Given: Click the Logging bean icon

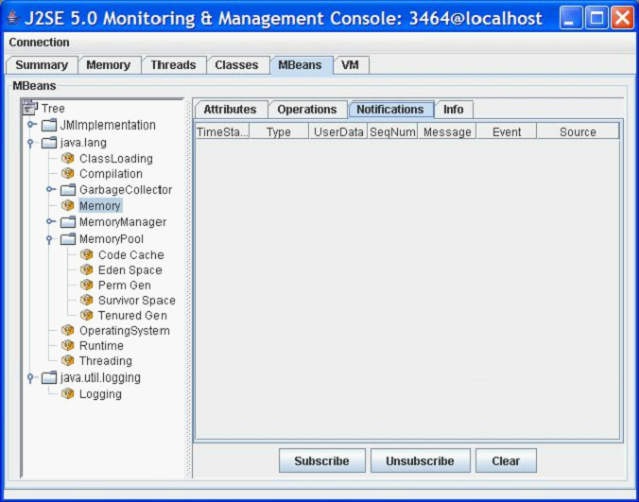Looking at the screenshot, I should tap(68, 394).
